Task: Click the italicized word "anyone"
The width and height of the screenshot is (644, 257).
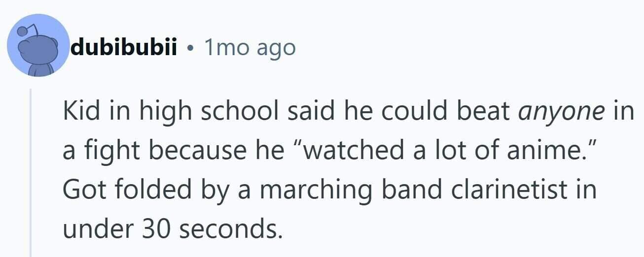Action: [x=562, y=112]
